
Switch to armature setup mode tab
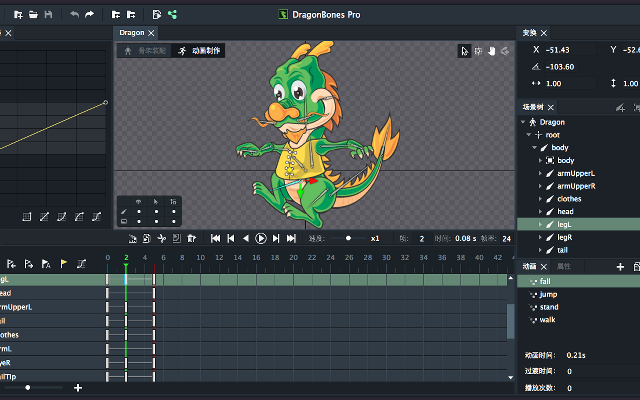[144, 51]
